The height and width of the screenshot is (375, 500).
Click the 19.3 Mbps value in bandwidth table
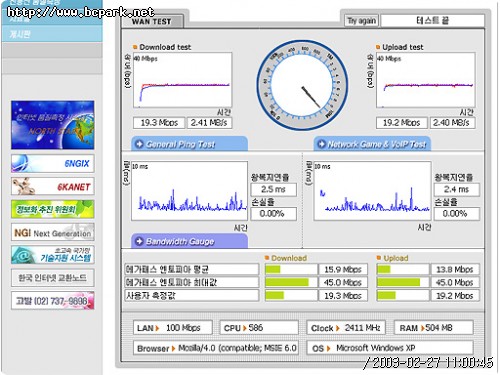click(x=343, y=296)
